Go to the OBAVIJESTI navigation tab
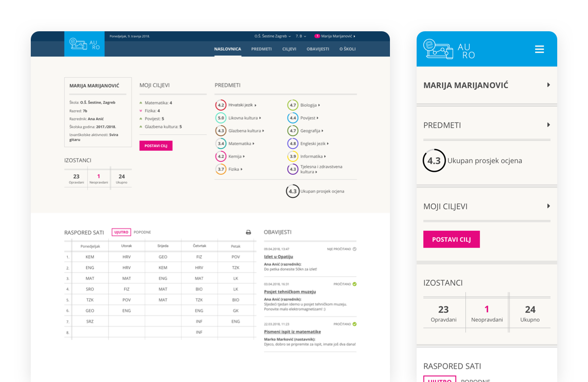This screenshot has height=382, width=588. (318, 49)
